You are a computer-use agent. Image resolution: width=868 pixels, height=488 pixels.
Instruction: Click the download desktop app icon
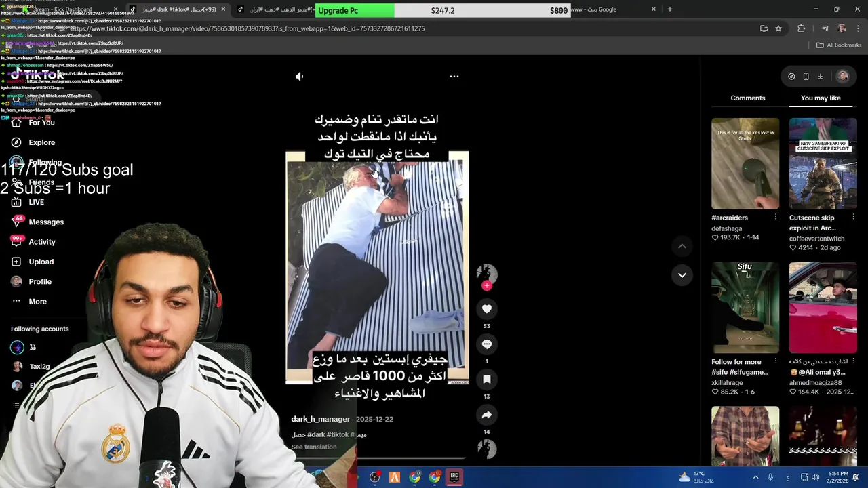pyautogui.click(x=820, y=77)
